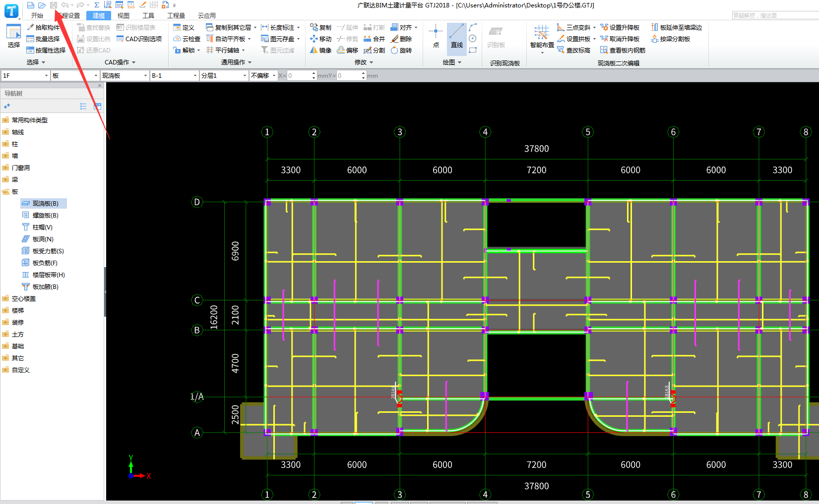Click 查改标高 elevation edit tool
The image size is (819, 504).
(574, 50)
